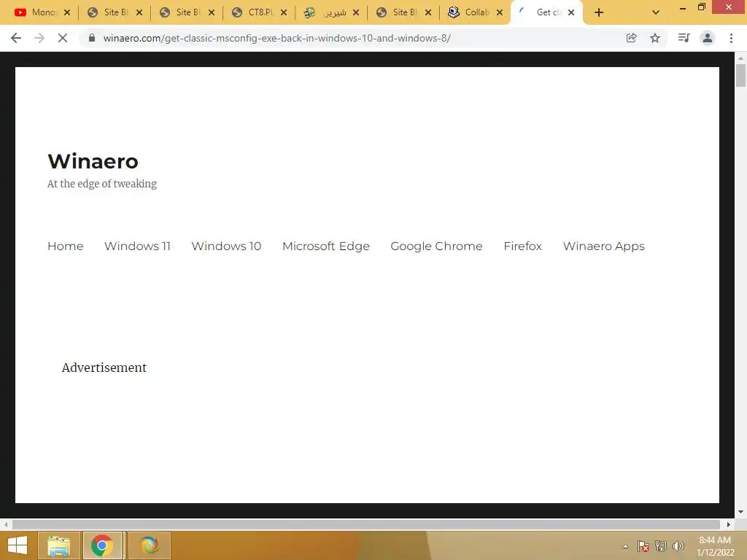The width and height of the screenshot is (747, 560).
Task: Open the Google Chrome section
Action: point(436,246)
